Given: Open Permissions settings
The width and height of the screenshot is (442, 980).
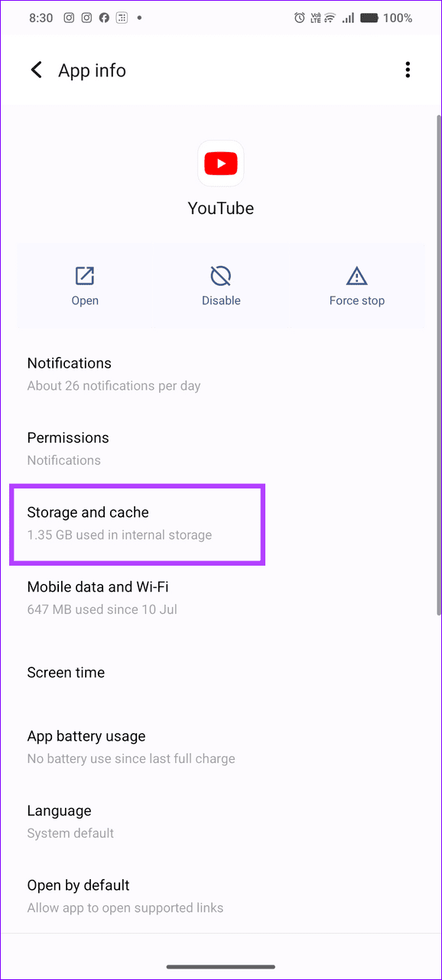Looking at the screenshot, I should [221, 449].
